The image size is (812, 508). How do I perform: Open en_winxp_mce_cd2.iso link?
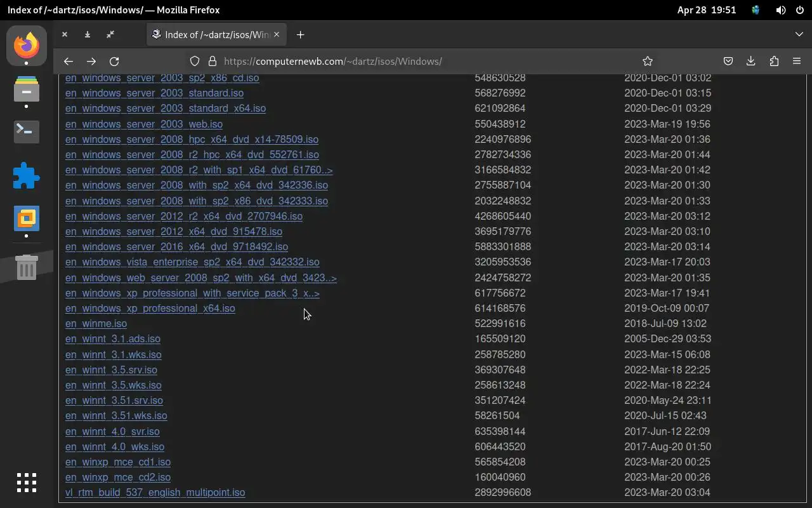pos(118,477)
